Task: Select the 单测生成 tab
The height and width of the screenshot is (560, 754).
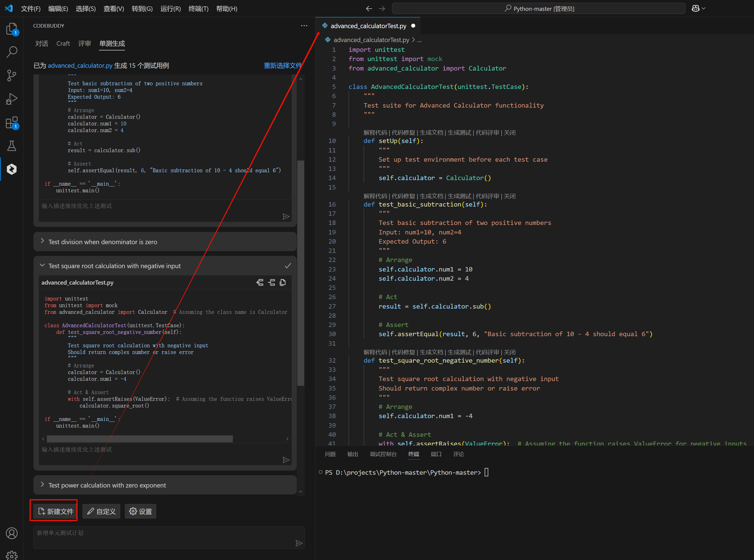Action: tap(112, 44)
